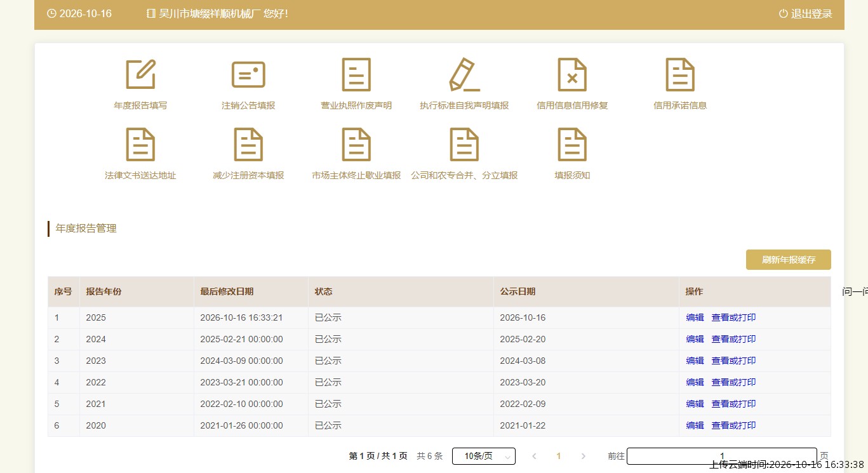Image resolution: width=868 pixels, height=473 pixels.
Task: Click the 退出登录 logout link
Action: click(805, 13)
